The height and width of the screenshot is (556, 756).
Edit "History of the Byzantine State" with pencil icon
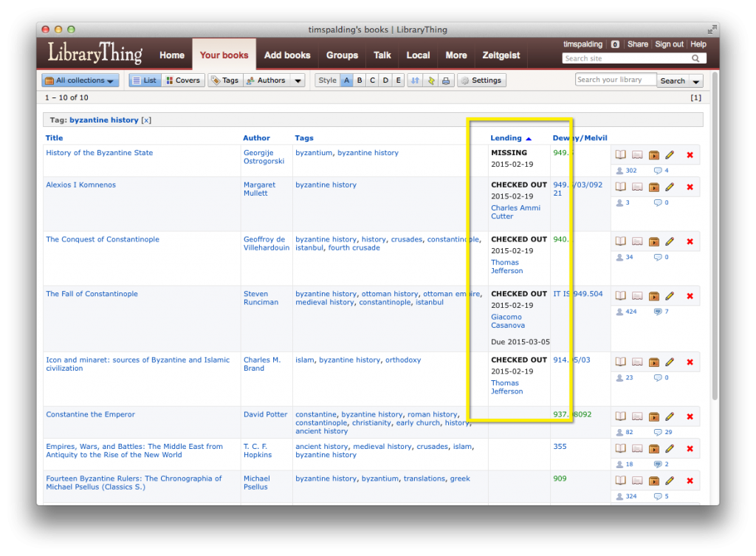point(670,155)
